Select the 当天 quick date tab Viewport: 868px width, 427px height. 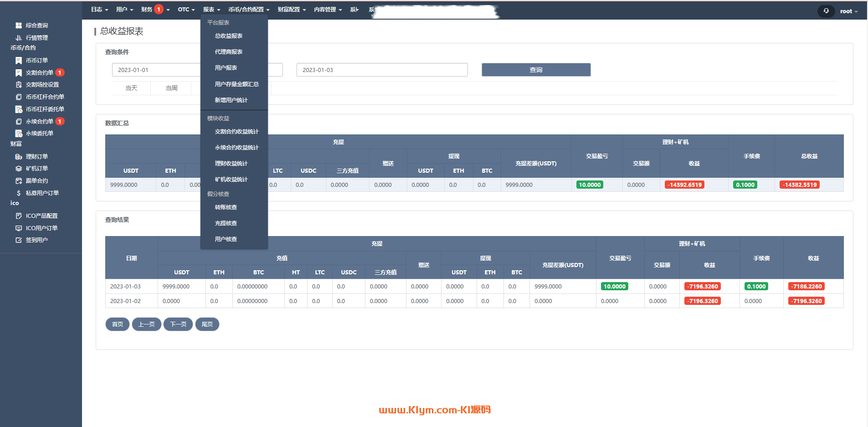click(x=131, y=88)
